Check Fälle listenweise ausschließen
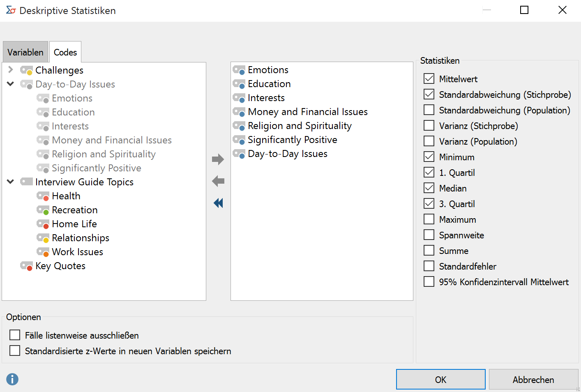This screenshot has width=581, height=392. (15, 335)
